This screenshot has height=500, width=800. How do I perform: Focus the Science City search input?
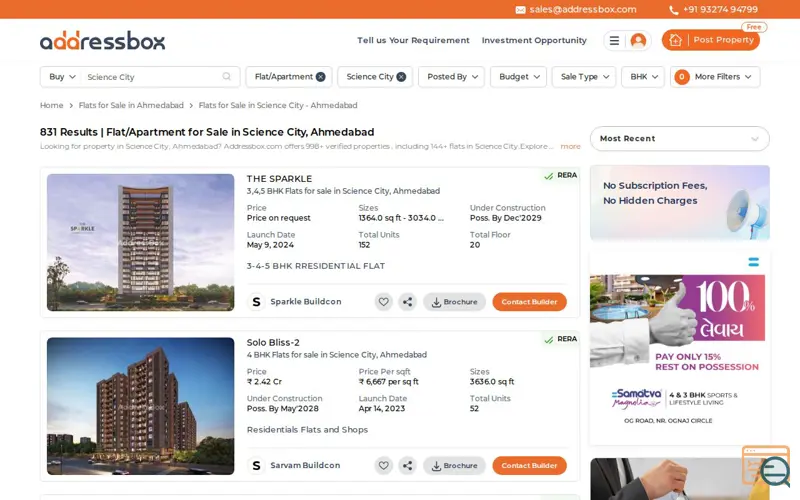(x=152, y=77)
